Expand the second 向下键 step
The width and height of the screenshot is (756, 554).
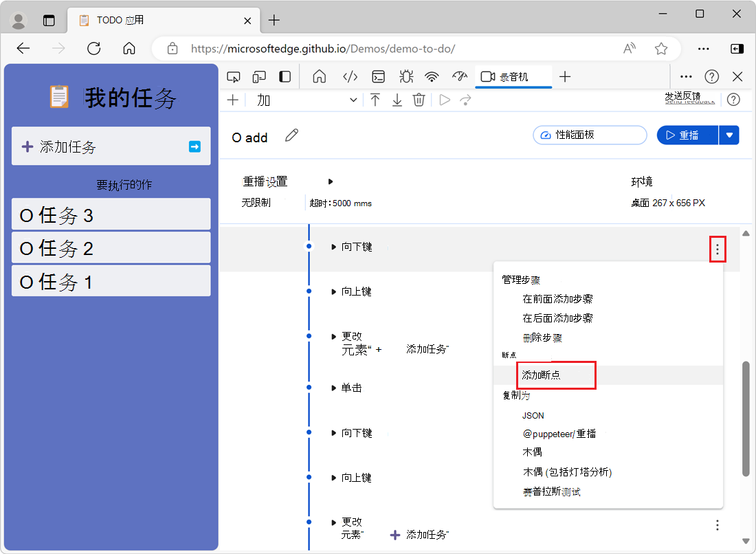(x=333, y=433)
